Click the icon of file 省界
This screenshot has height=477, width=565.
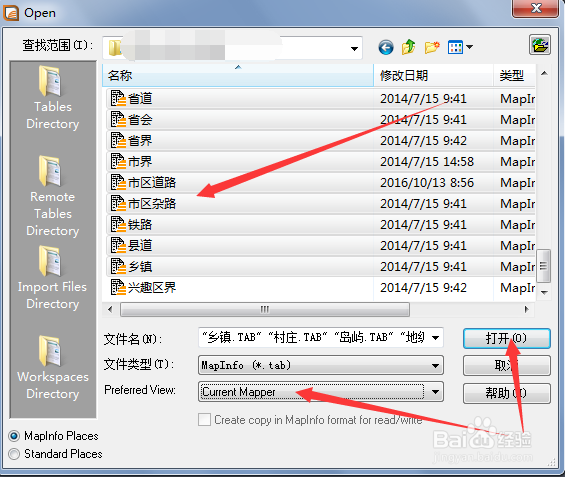tap(118, 140)
